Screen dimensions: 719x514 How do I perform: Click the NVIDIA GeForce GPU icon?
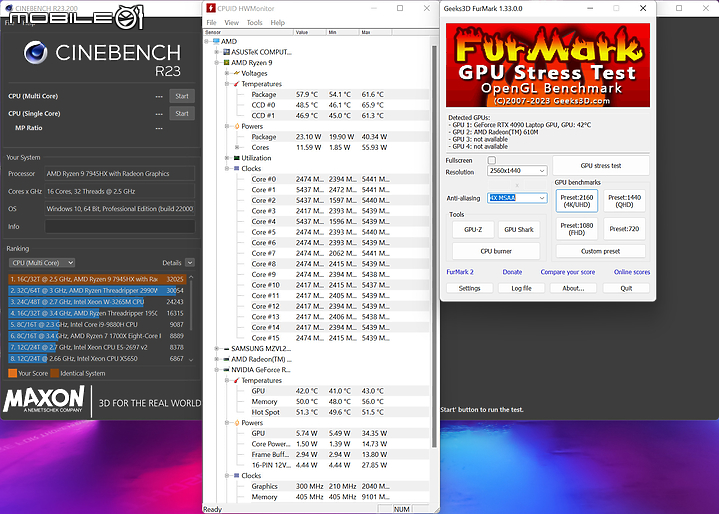[227, 370]
